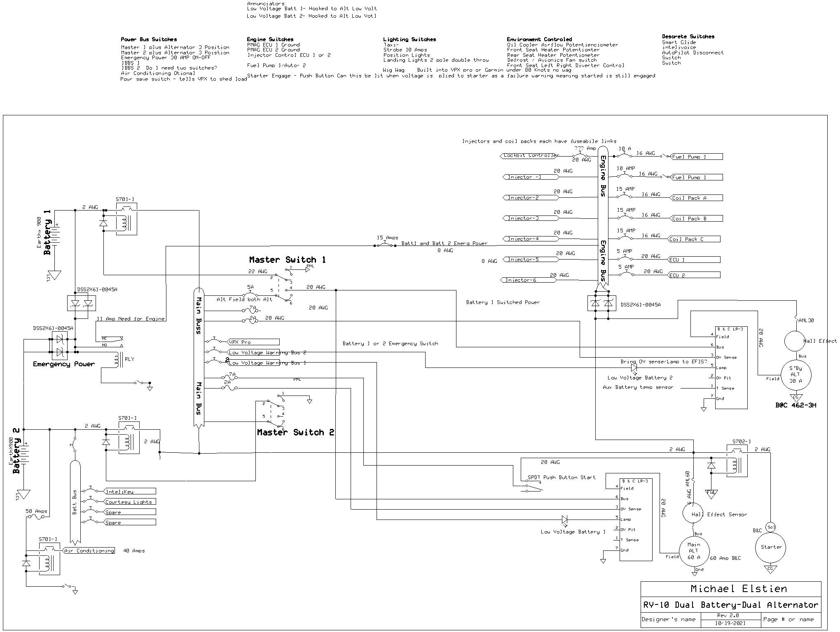This screenshot has height=632, width=840.
Task: Select the Master Switch 2 label
Action: 295,433
